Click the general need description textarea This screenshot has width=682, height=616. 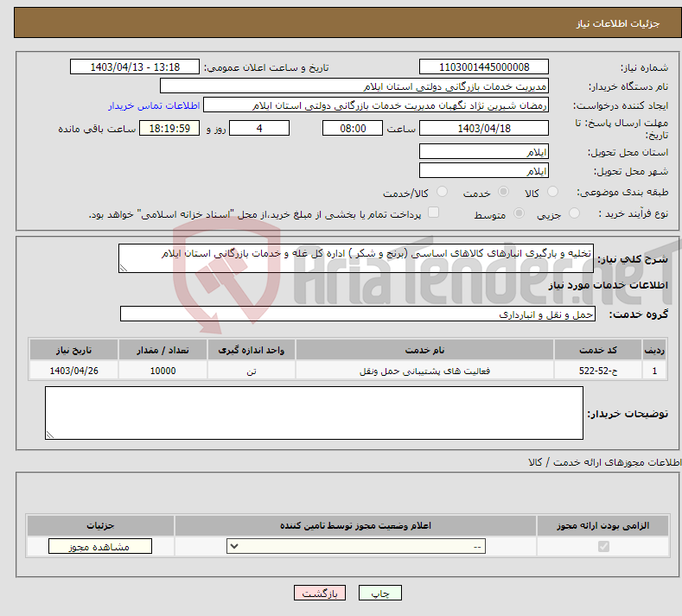point(356,258)
